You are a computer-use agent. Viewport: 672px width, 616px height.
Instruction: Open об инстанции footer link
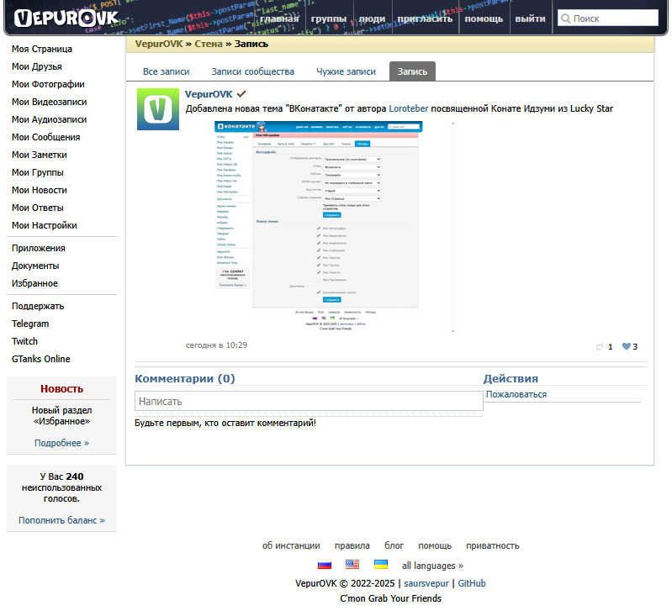(x=291, y=545)
